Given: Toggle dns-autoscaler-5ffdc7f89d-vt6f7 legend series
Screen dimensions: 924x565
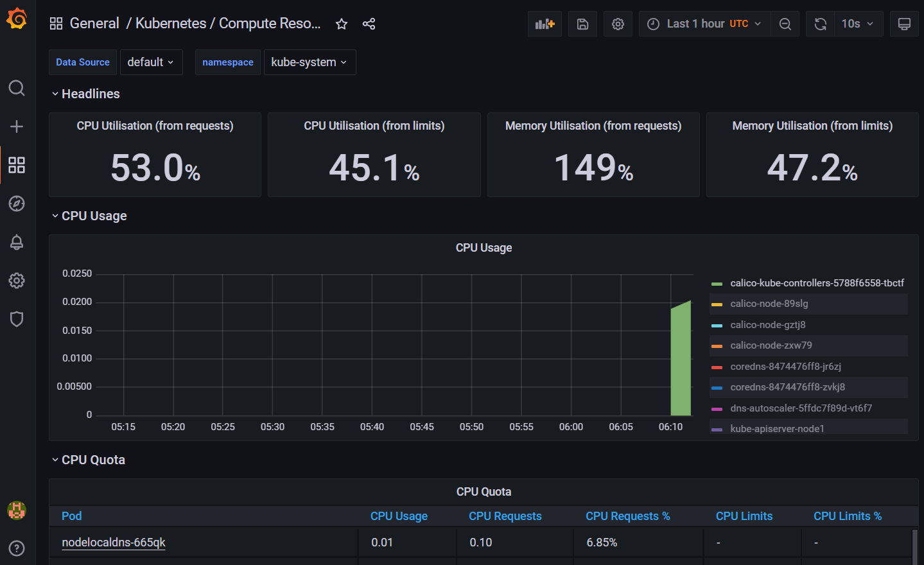Looking at the screenshot, I should (x=801, y=408).
